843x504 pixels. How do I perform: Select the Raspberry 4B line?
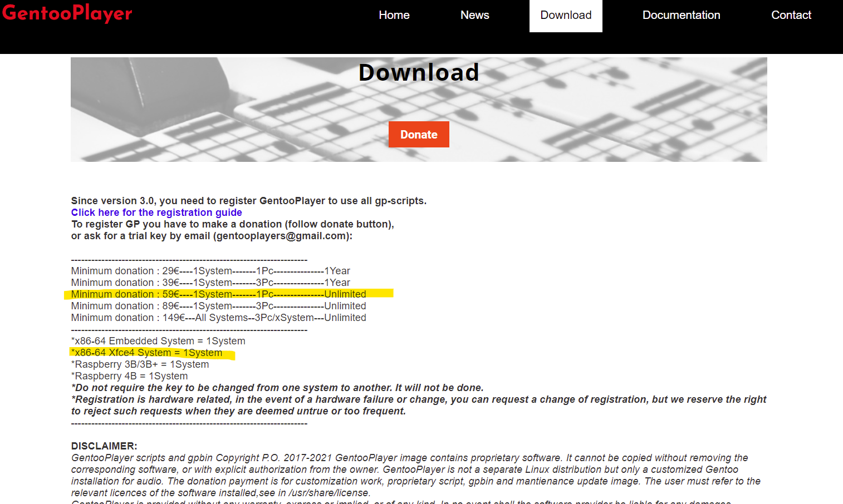tap(130, 376)
